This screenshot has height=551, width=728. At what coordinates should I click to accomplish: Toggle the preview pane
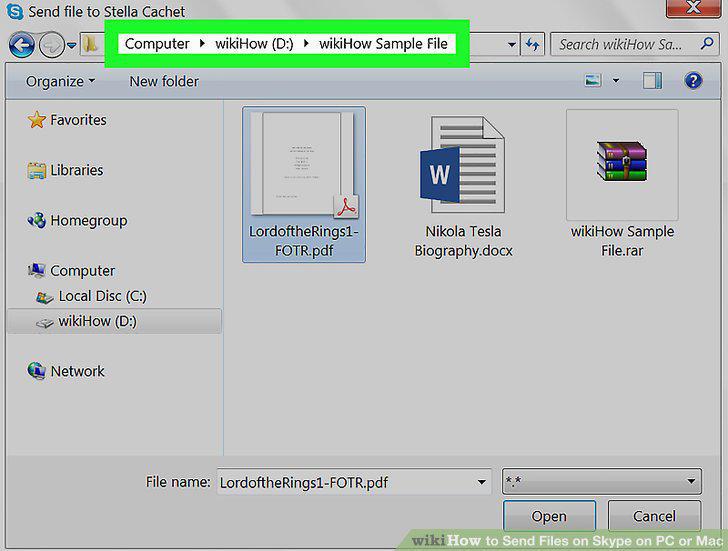[x=652, y=81]
